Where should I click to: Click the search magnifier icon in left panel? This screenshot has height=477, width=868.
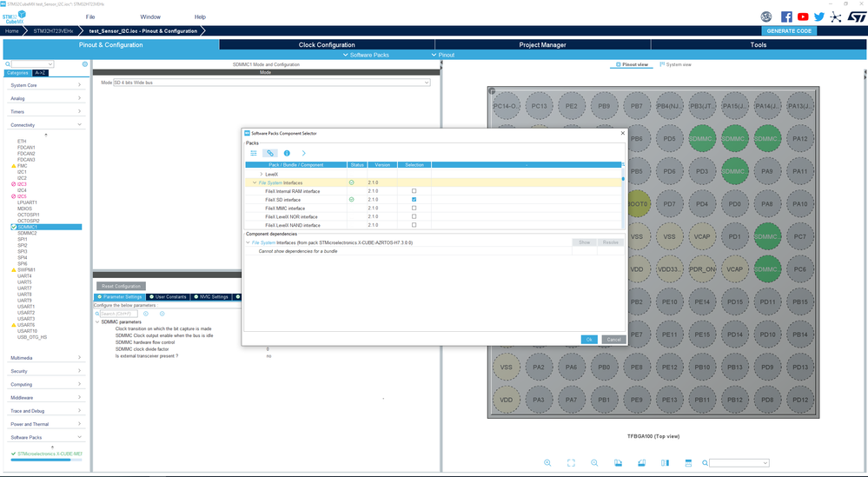tap(8, 64)
